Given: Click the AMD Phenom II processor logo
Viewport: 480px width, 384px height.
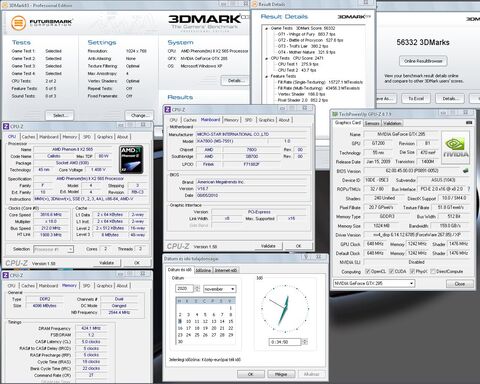Looking at the screenshot, I should [x=132, y=159].
